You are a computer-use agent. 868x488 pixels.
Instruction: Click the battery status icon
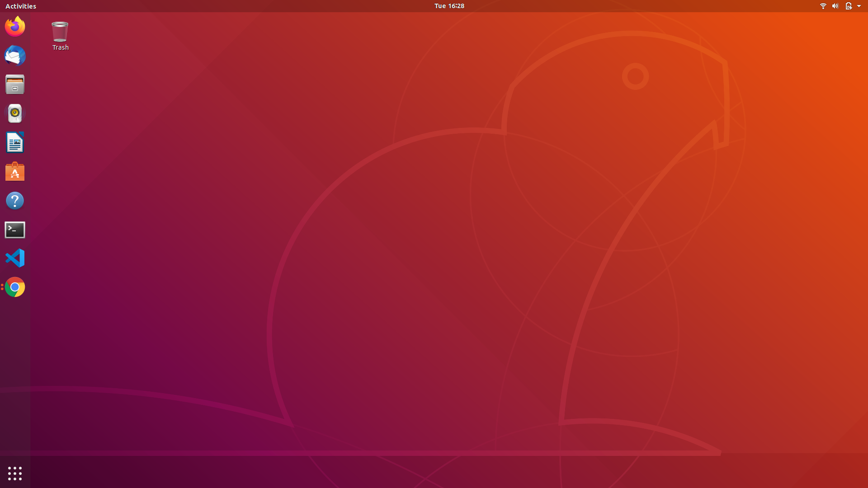848,6
